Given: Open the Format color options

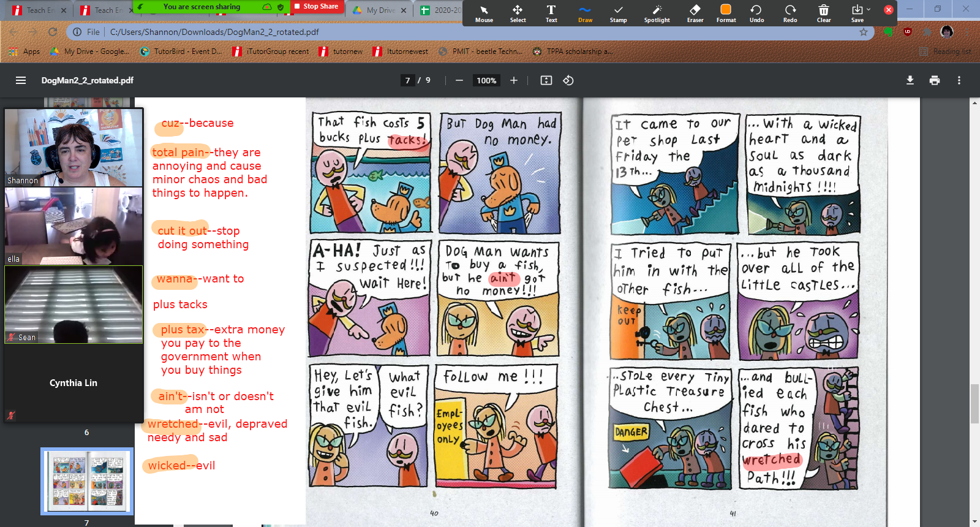Looking at the screenshot, I should tap(726, 13).
